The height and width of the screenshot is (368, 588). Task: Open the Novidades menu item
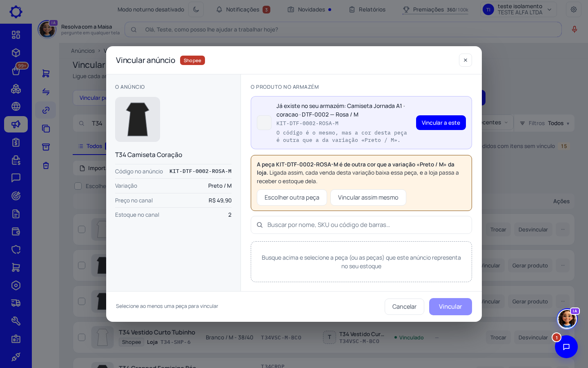(310, 9)
